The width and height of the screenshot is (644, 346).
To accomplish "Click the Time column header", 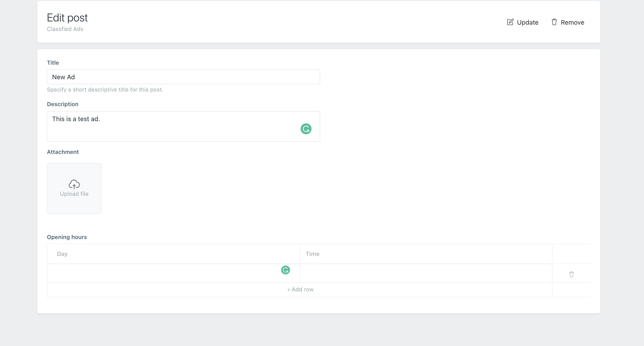I will 312,254.
